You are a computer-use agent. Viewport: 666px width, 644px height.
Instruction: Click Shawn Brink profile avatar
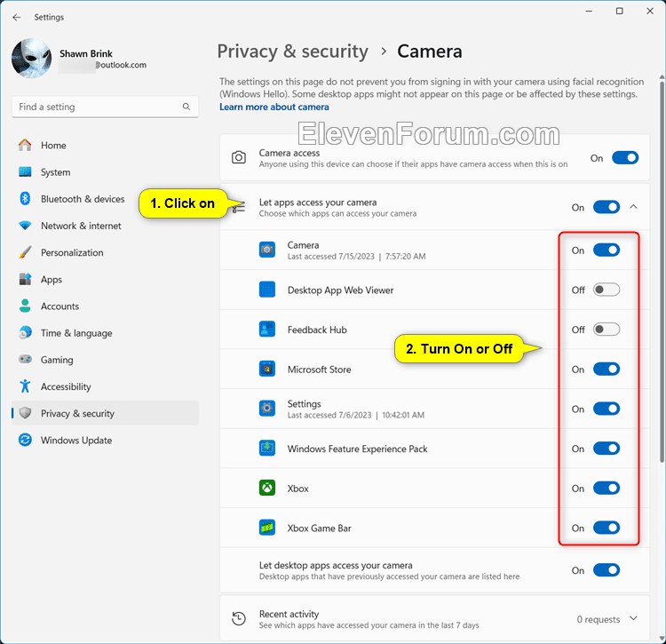32,59
